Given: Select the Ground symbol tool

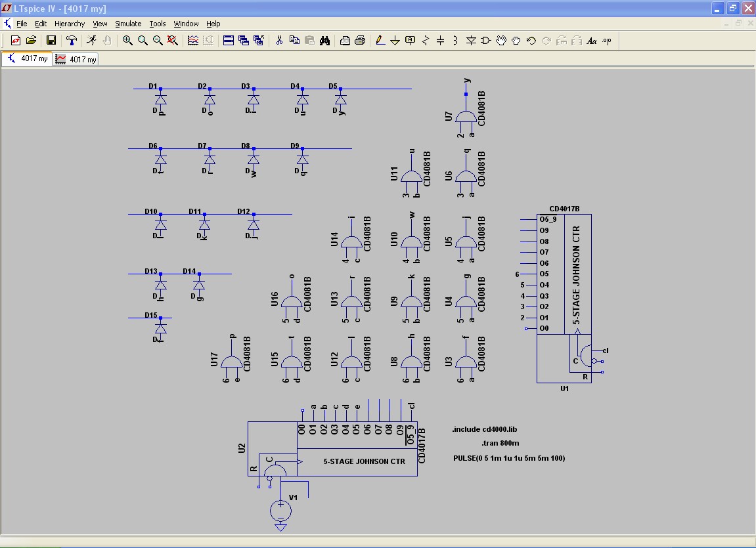Looking at the screenshot, I should point(395,41).
